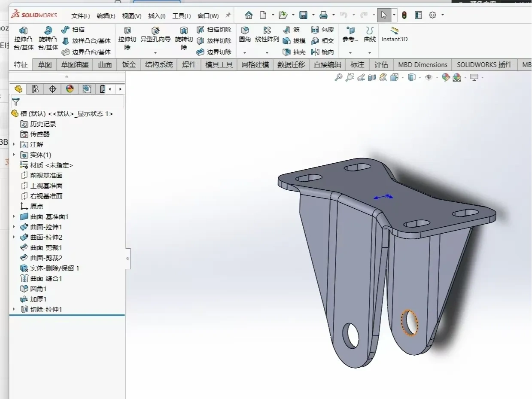Screen dimensions: 532x399
Task: Click the Section View icon
Action: [x=372, y=77]
